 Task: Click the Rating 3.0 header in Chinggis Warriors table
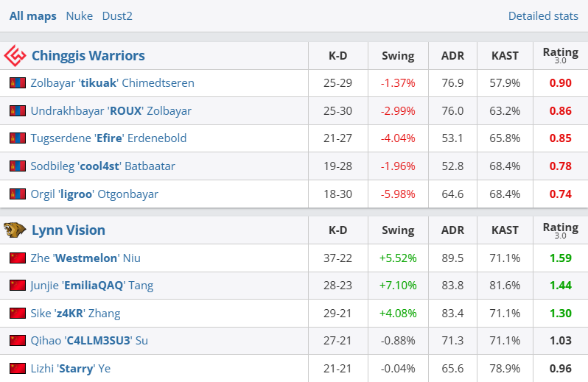[560, 55]
